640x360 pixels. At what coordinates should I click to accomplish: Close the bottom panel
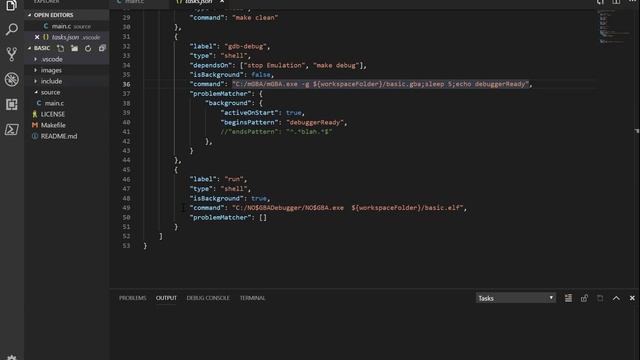click(x=632, y=298)
